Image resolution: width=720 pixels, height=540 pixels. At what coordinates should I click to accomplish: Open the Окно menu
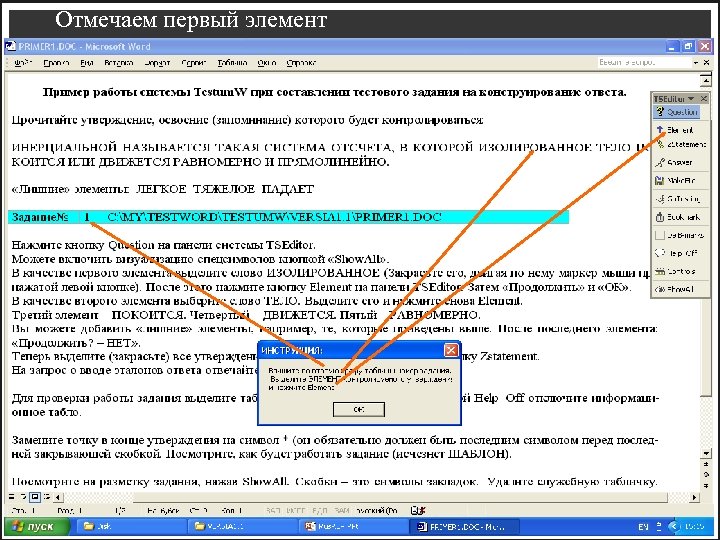click(267, 63)
